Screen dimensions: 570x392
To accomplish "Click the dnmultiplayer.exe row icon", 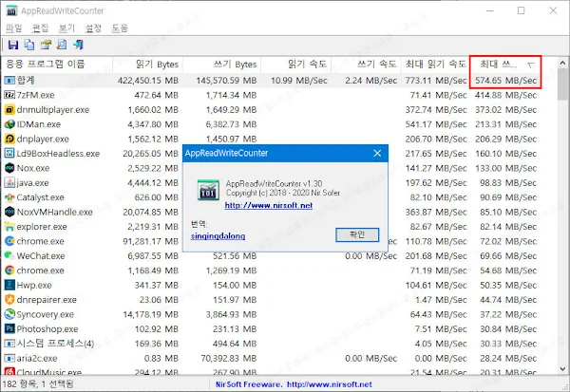I will 9,110.
